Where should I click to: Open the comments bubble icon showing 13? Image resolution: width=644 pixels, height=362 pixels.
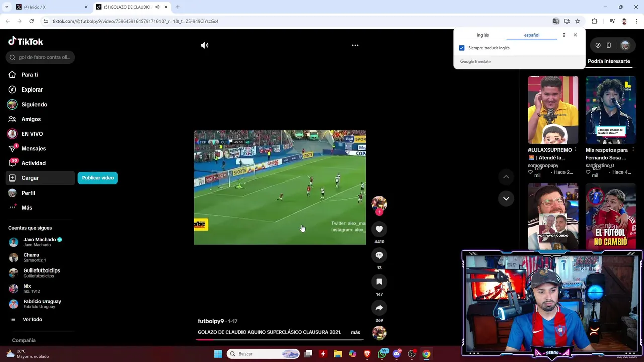(x=379, y=255)
